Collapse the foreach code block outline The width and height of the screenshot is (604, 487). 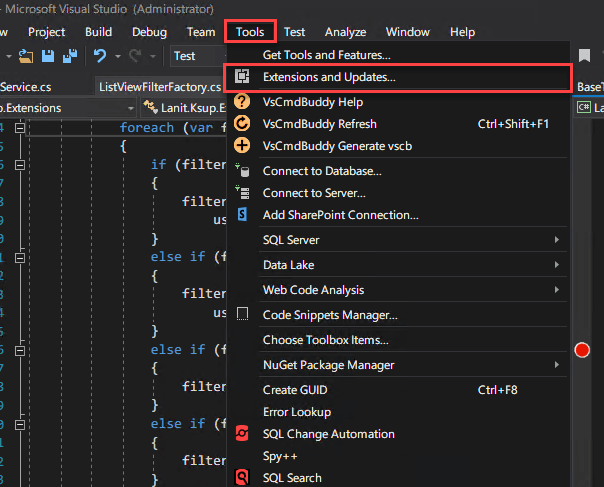(x=21, y=128)
